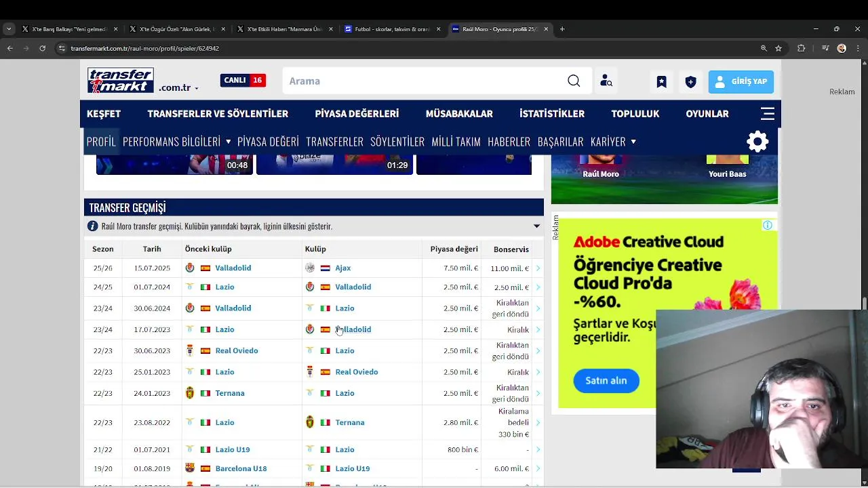This screenshot has height=488, width=868.
Task: Open the Piyasa Değerleri menu
Action: point(357,114)
